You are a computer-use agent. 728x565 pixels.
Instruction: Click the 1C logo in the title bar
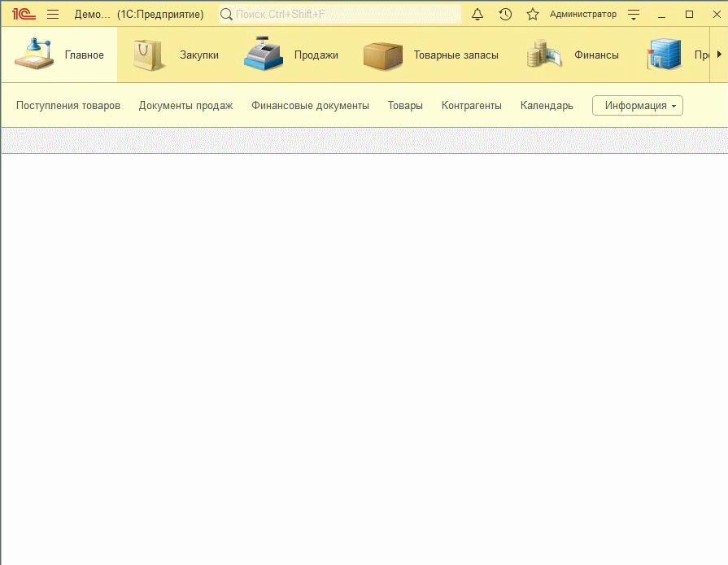pyautogui.click(x=23, y=13)
